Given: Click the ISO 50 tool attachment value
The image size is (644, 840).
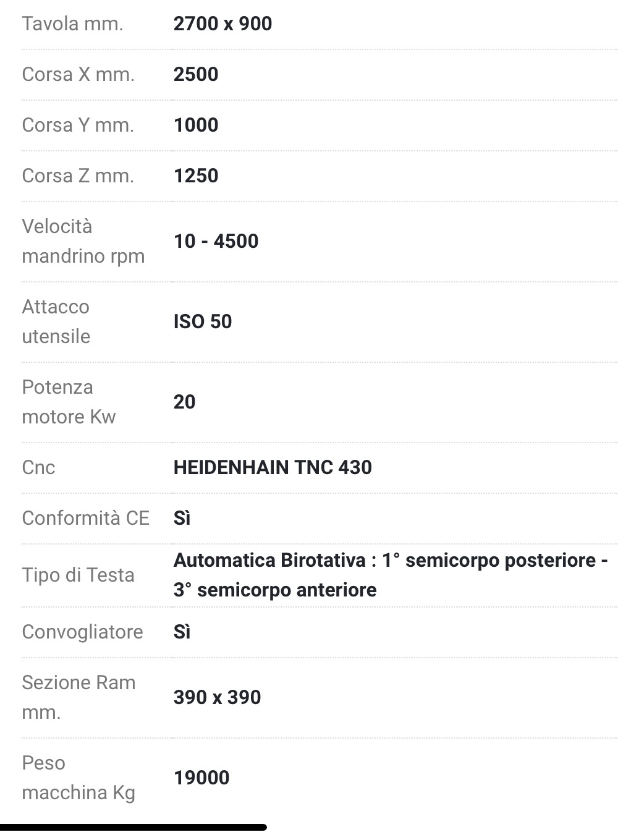Looking at the screenshot, I should point(203,321).
